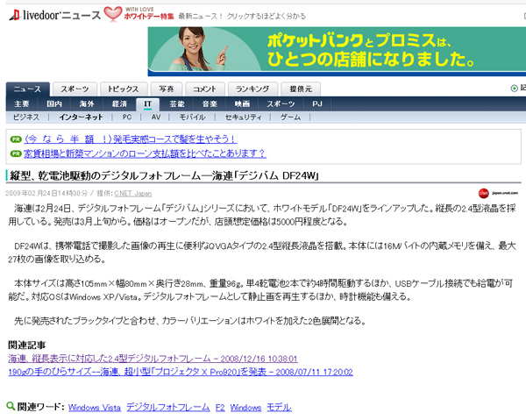
Task: Click the second green PR badge
Action: coord(16,153)
